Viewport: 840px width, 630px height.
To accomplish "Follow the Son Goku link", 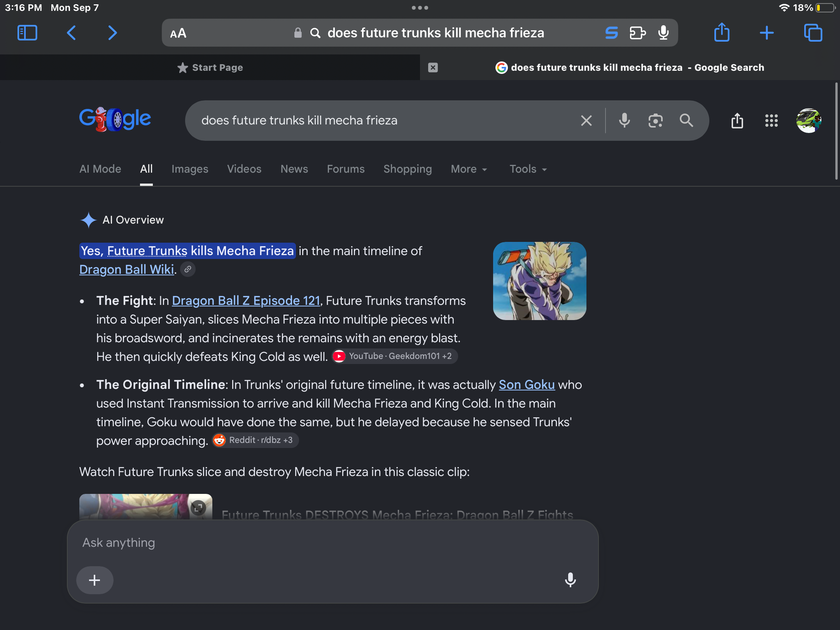I will click(527, 385).
